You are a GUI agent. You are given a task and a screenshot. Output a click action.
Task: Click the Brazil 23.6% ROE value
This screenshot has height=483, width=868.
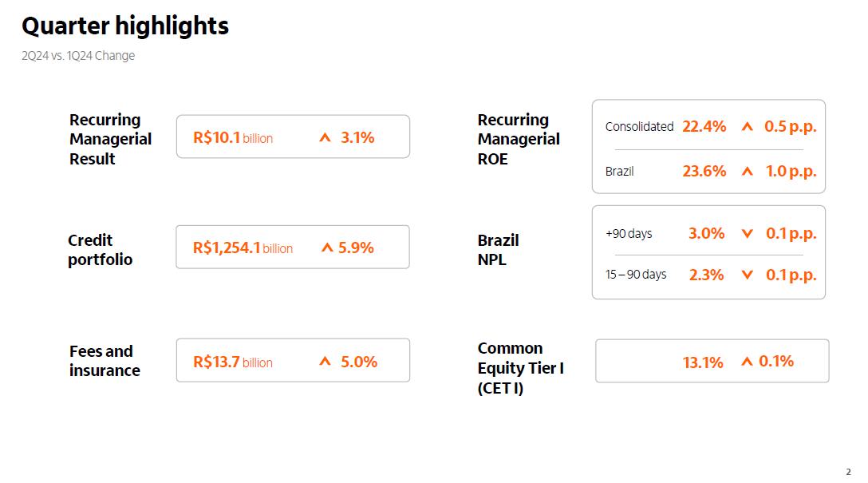click(x=704, y=171)
